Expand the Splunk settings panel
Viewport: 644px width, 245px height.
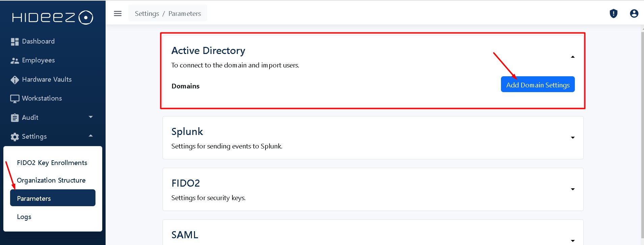(572, 138)
